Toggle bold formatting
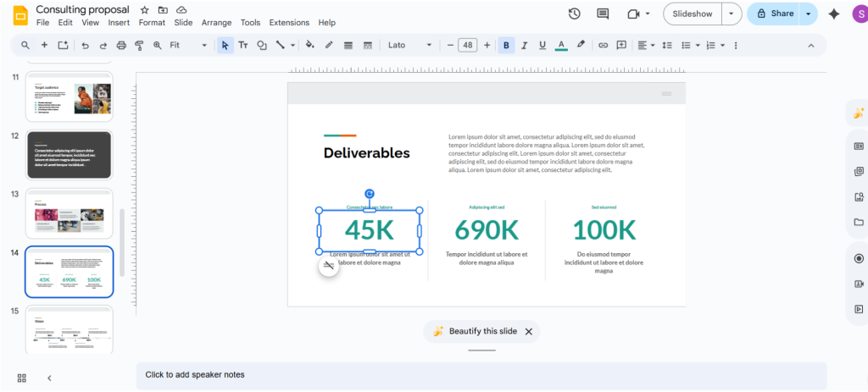 (x=506, y=45)
